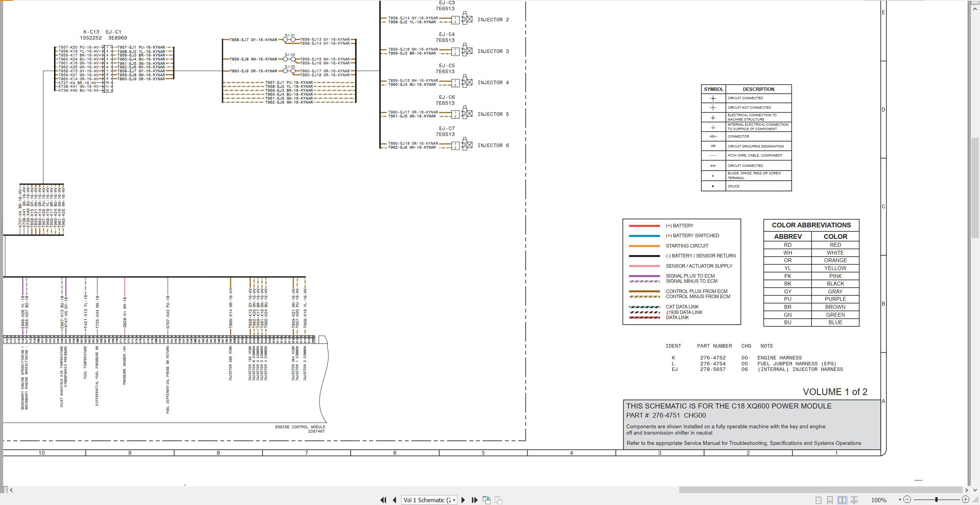Zoom in with the plus button
The image size is (980, 505).
(966, 500)
